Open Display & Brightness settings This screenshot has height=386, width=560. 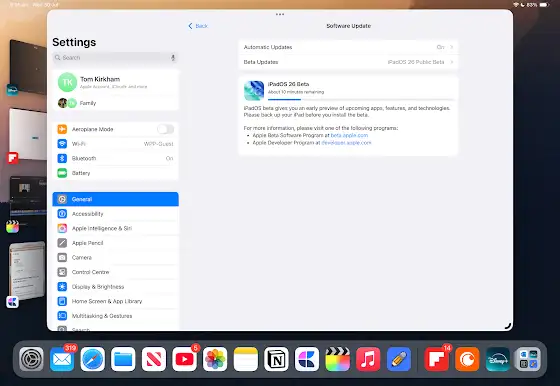(115, 287)
